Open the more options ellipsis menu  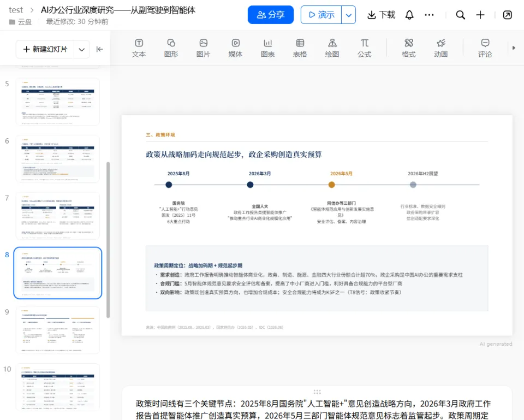coord(429,15)
